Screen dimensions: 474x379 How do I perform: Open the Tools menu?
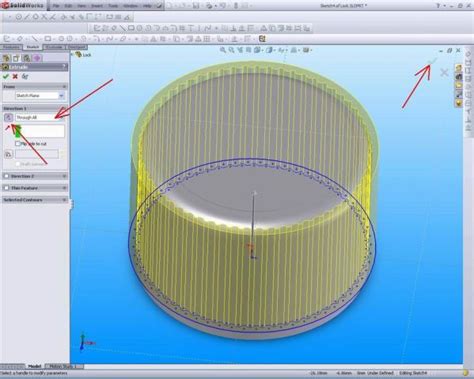pyautogui.click(x=113, y=6)
